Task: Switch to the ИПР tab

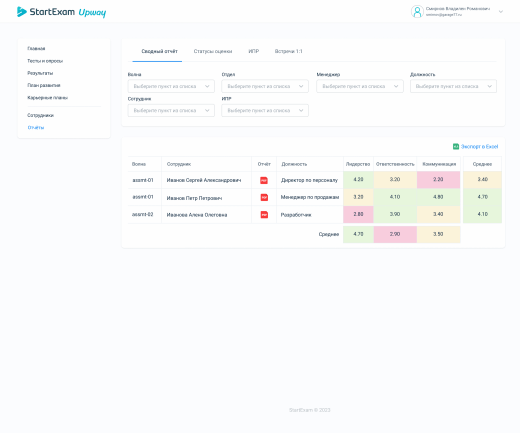Action: click(x=254, y=51)
